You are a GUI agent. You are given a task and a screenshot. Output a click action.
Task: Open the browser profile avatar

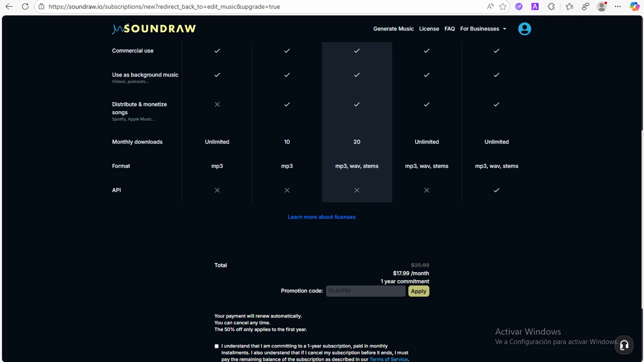602,6
